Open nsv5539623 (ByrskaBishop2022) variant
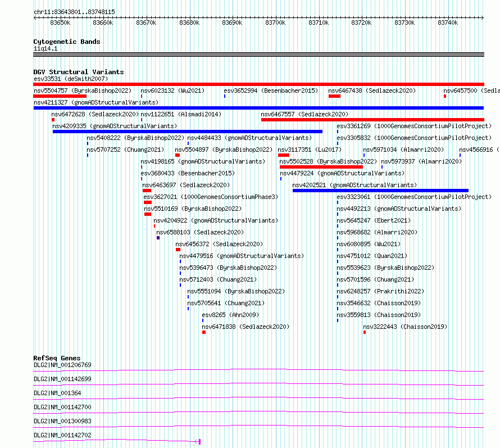The width and height of the screenshot is (500, 448). [385, 268]
